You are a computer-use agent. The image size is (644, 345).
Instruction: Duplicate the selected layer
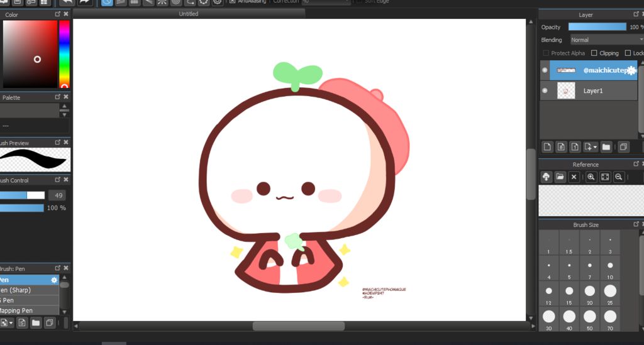click(x=623, y=147)
